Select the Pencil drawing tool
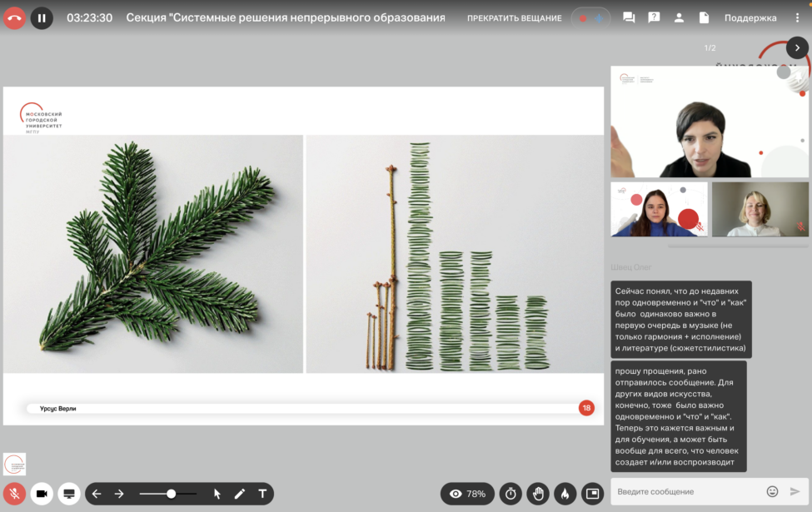 [240, 494]
